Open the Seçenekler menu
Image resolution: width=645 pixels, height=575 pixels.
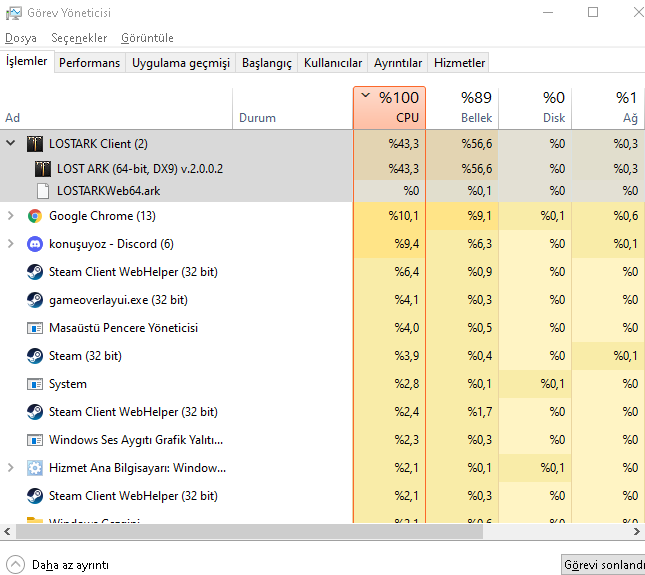[x=79, y=38]
